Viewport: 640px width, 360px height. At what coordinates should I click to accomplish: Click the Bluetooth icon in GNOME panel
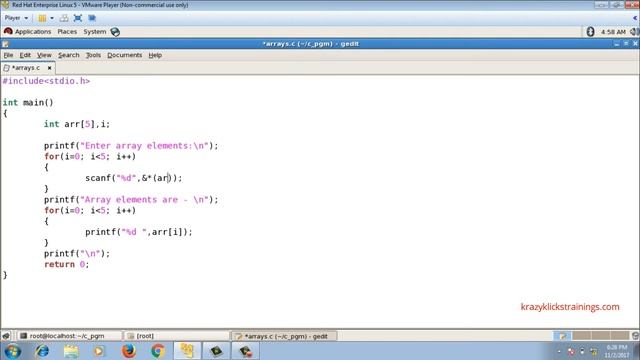(590, 31)
